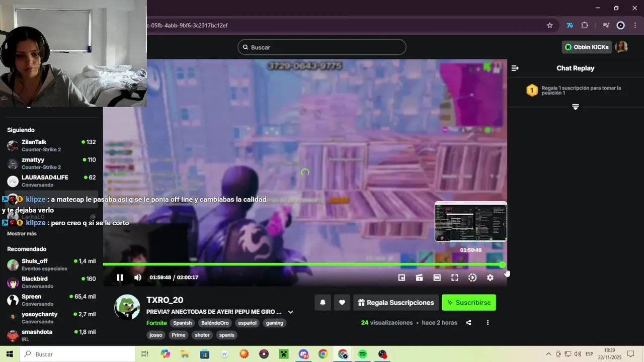644x362 pixels.
Task: Click the rank 1 gift badge
Action: (532, 90)
